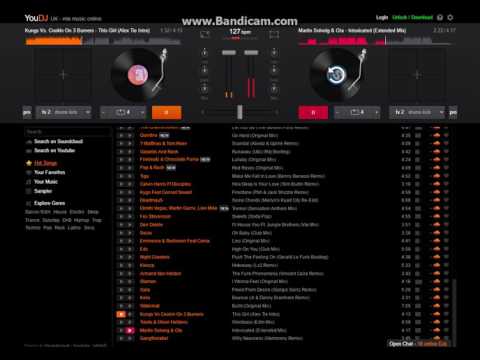Favorite the Firestone row with the heart

[446, 192]
